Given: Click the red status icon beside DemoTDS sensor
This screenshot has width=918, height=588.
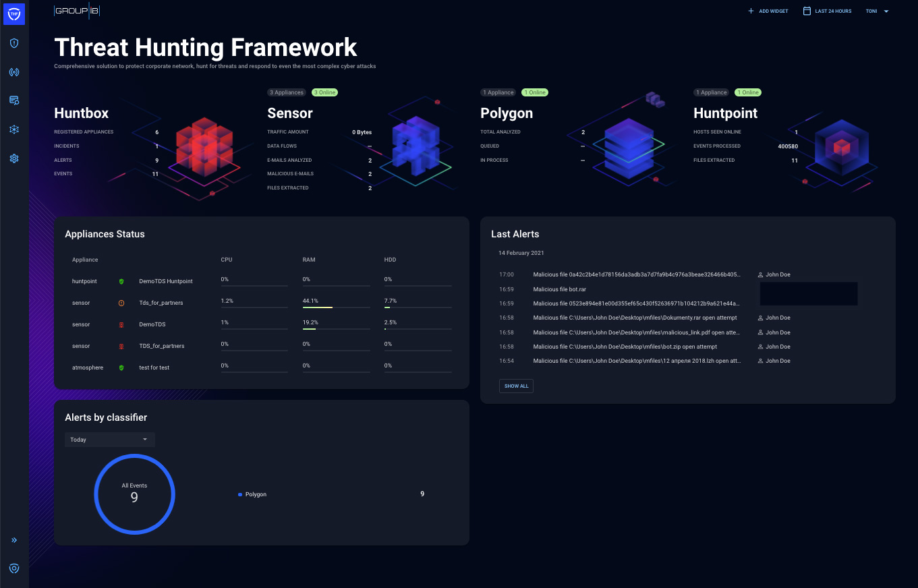Looking at the screenshot, I should point(121,324).
